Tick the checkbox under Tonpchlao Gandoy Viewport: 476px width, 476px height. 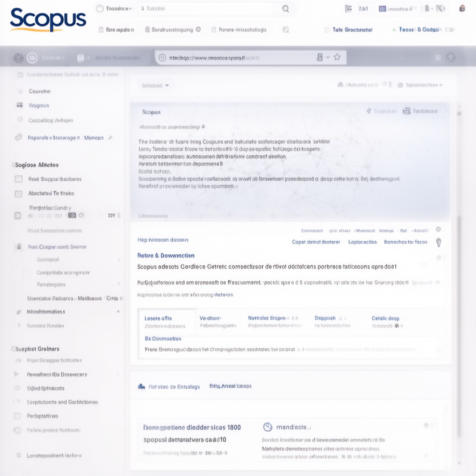point(18,216)
